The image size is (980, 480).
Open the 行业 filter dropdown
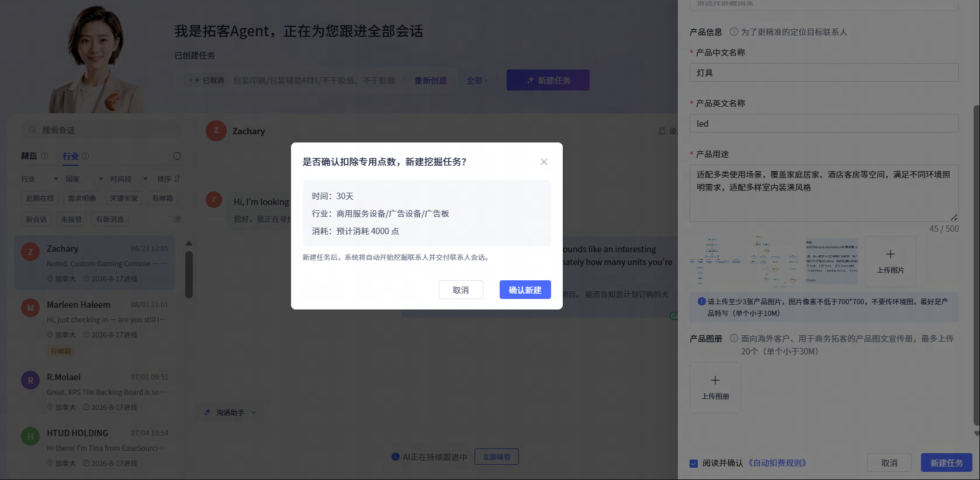pos(40,179)
